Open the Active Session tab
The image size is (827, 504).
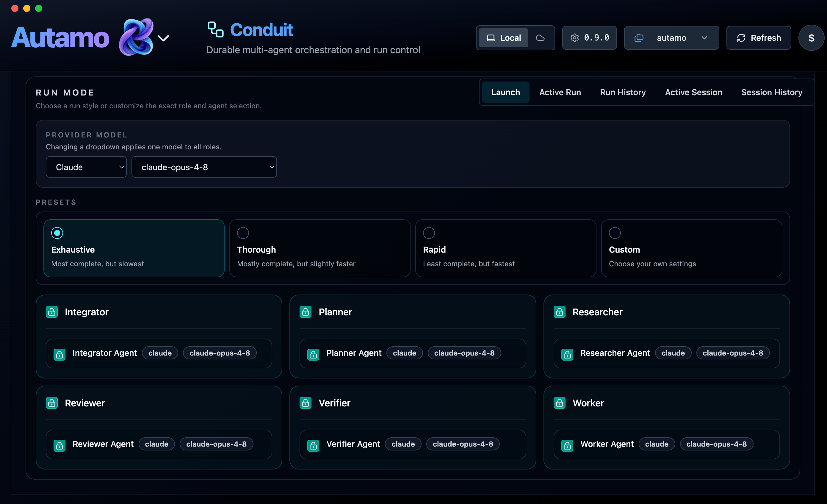tap(693, 92)
